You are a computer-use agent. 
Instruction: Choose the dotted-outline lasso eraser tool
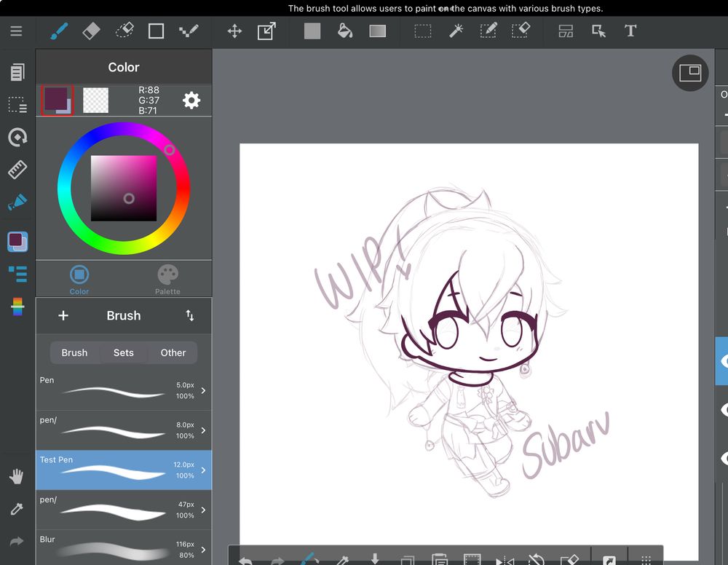(124, 31)
